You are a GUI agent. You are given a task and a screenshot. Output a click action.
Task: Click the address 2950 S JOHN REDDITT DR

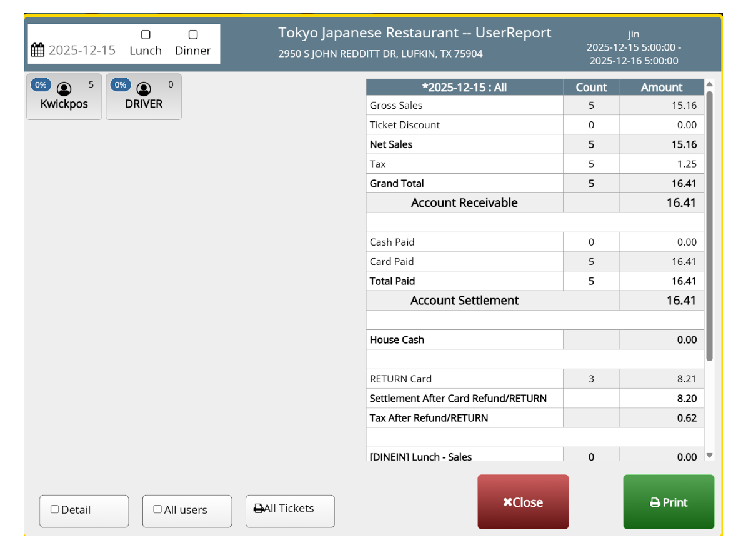click(380, 54)
